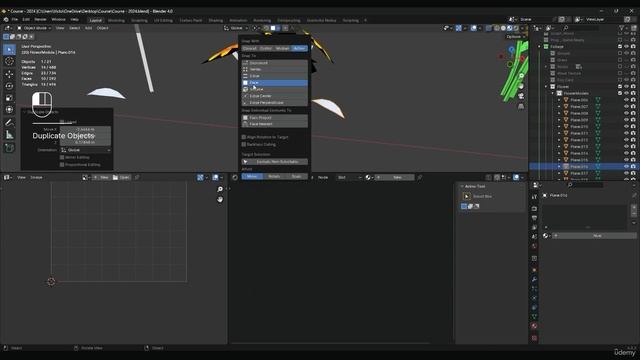Click the Rotate button under Affect
640x360 pixels.
click(x=274, y=176)
